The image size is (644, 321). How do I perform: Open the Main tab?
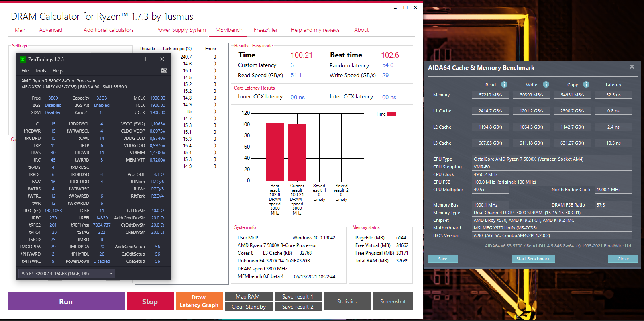pos(21,30)
